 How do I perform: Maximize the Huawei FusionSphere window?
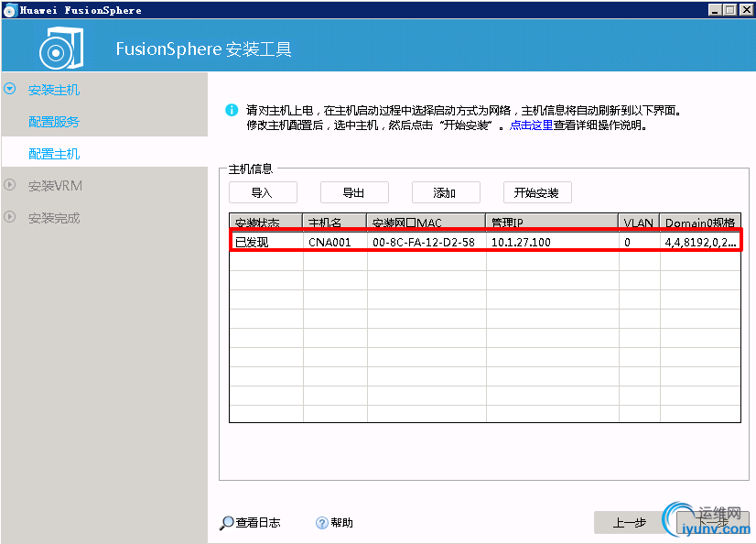pos(730,10)
